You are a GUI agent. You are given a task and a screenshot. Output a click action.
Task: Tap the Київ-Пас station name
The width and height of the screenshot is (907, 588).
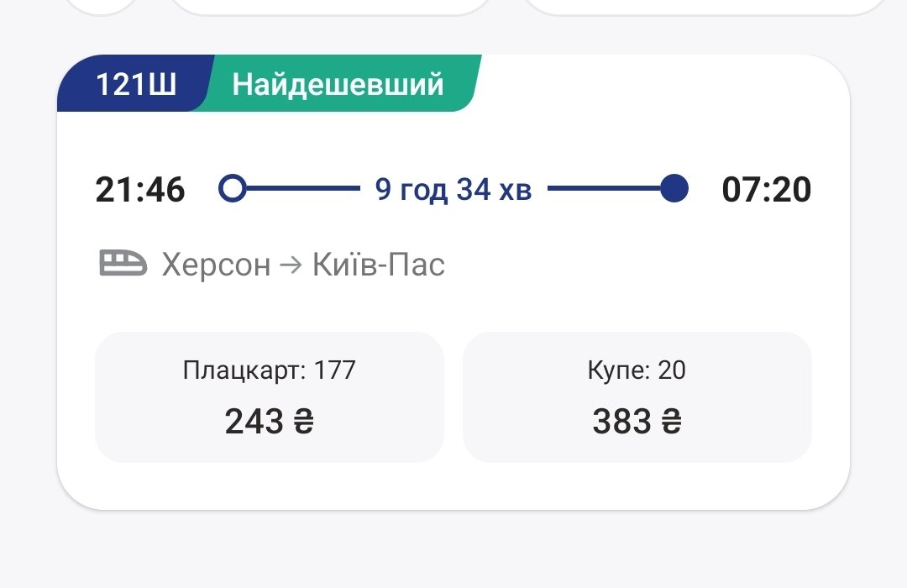(x=378, y=265)
